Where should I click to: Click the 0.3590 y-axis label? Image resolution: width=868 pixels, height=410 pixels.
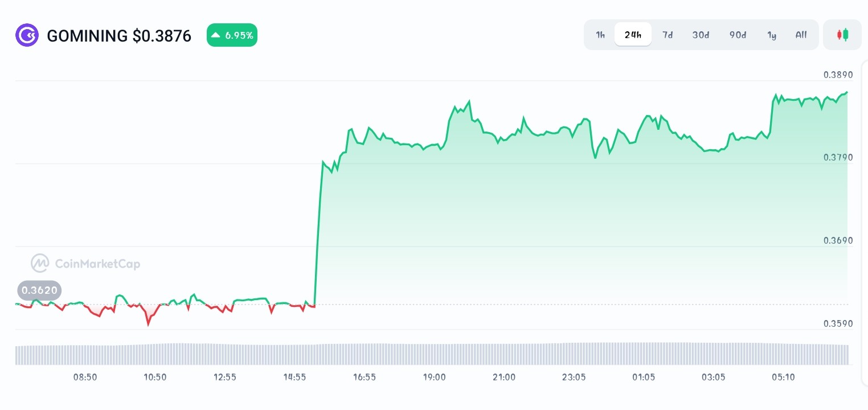click(x=838, y=323)
